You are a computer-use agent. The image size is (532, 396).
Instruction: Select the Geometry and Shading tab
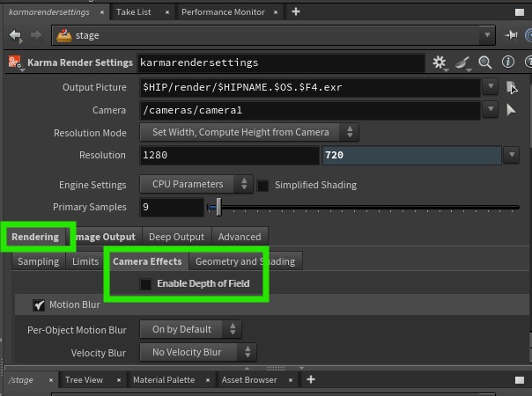pos(245,261)
